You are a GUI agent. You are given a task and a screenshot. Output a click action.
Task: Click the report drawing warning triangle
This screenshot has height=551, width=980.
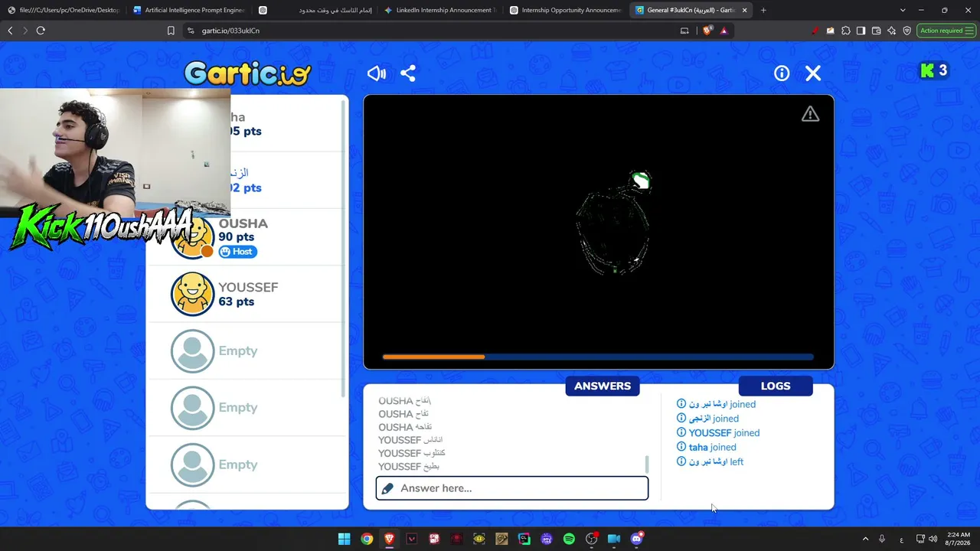pos(810,114)
